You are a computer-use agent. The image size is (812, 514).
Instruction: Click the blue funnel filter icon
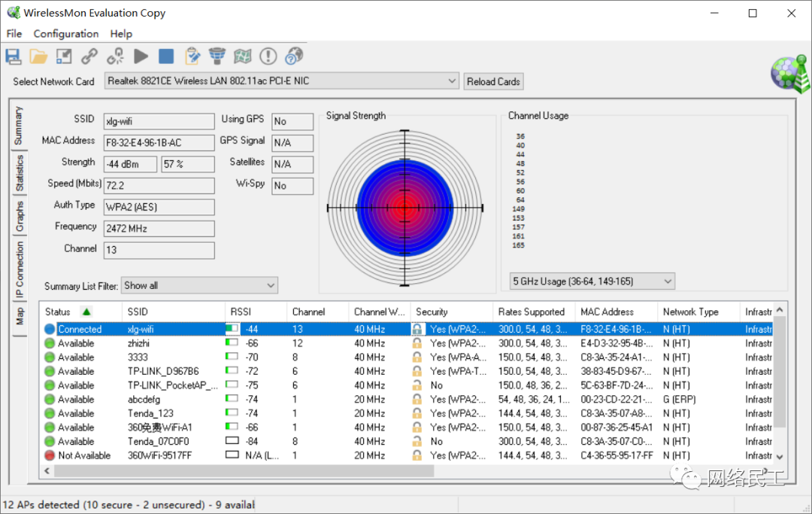click(x=217, y=56)
